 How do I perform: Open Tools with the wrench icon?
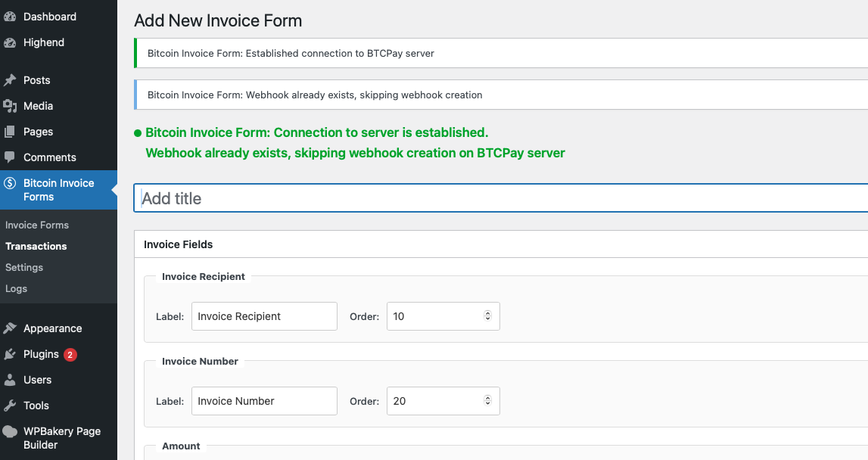pyautogui.click(x=11, y=406)
